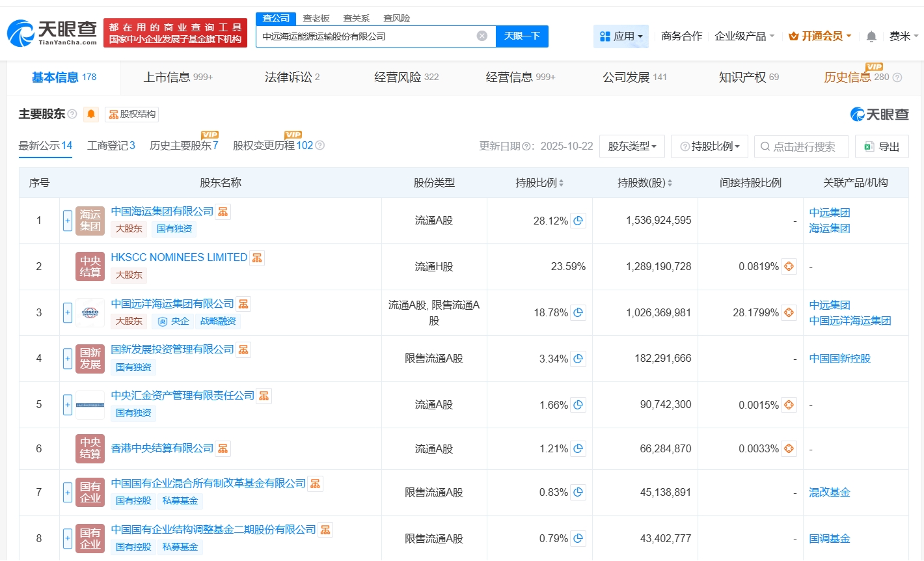Select the 工商登记 shareholder tab

tap(111, 146)
